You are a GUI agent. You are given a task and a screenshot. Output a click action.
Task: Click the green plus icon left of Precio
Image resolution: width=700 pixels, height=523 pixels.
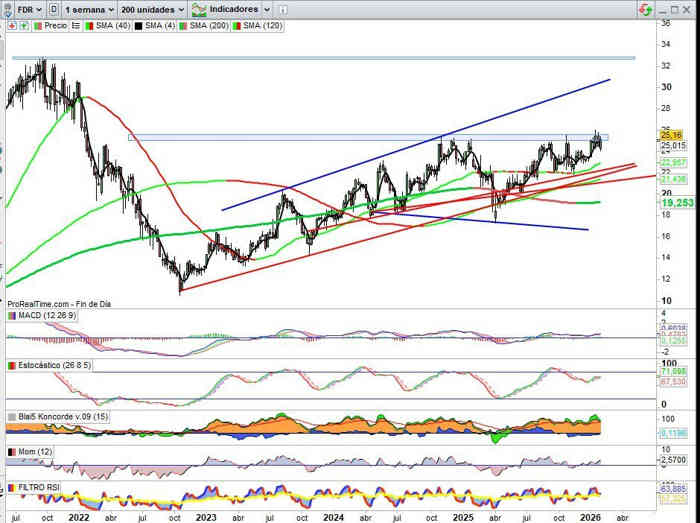(x=22, y=27)
